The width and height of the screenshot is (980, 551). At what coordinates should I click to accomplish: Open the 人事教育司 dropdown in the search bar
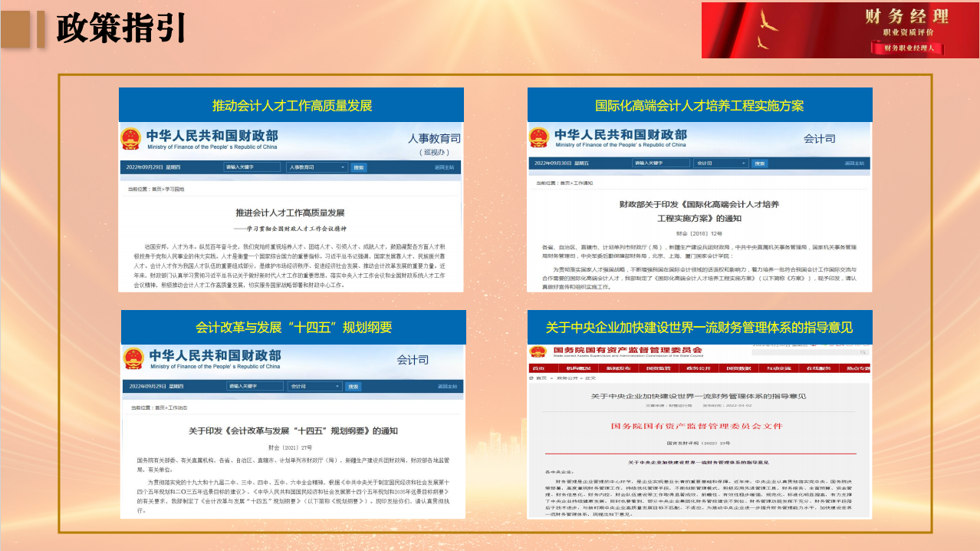click(317, 167)
